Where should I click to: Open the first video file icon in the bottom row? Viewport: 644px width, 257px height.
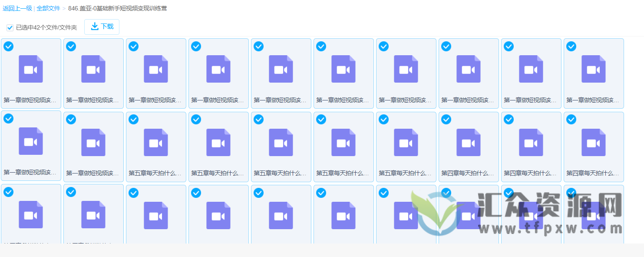(x=30, y=215)
